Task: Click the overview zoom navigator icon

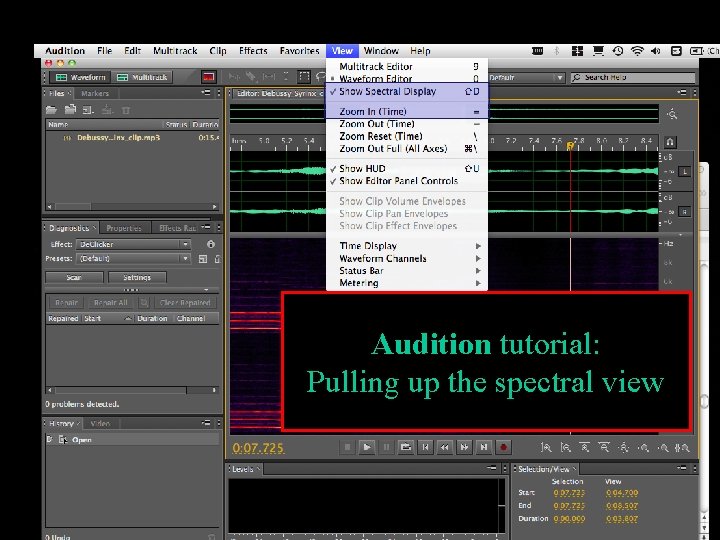Action: click(x=673, y=114)
